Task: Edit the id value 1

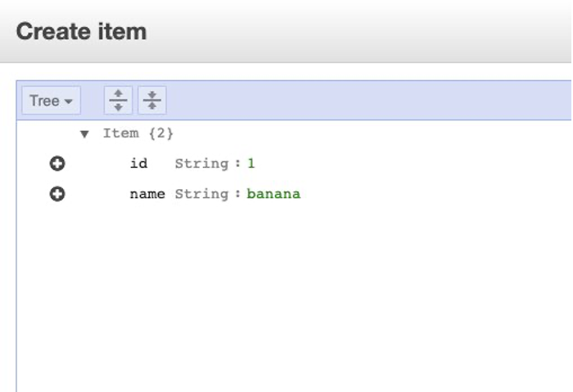Action: pos(251,164)
